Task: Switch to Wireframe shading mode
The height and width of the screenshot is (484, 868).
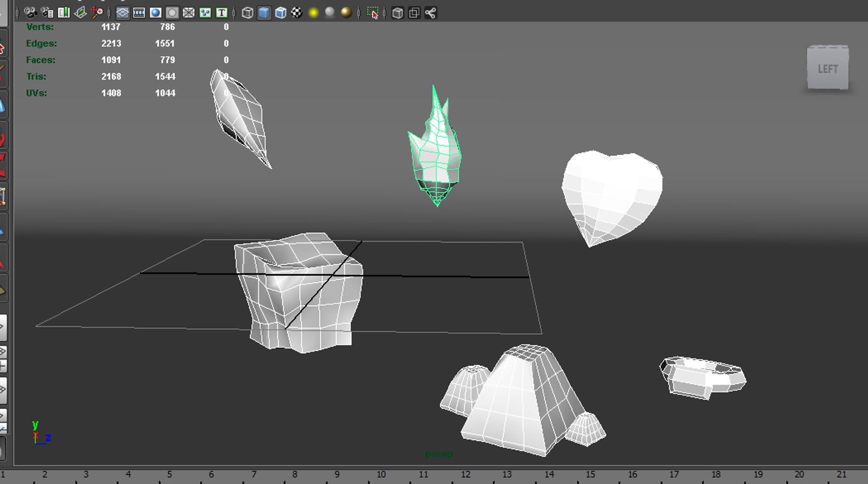Action: 247,13
